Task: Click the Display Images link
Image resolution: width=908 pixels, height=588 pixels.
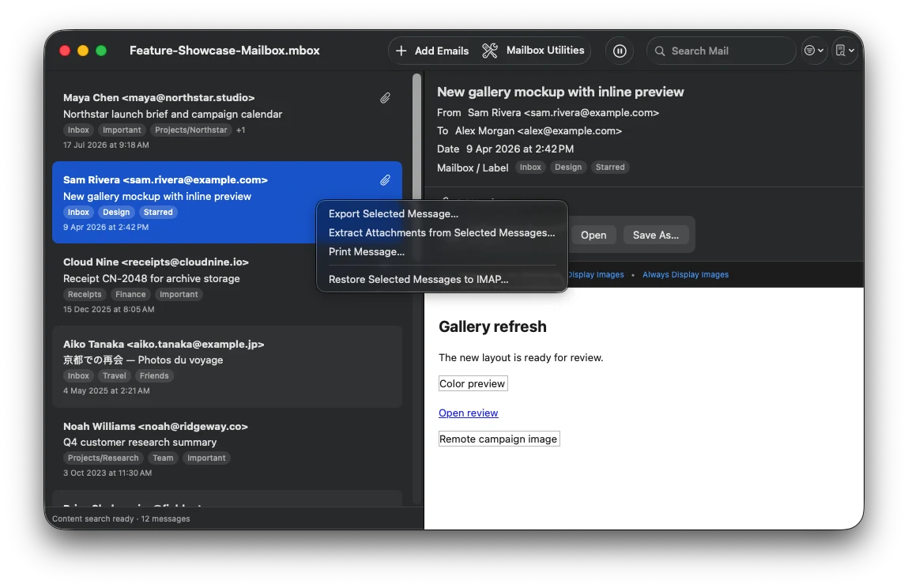Action: click(x=596, y=274)
